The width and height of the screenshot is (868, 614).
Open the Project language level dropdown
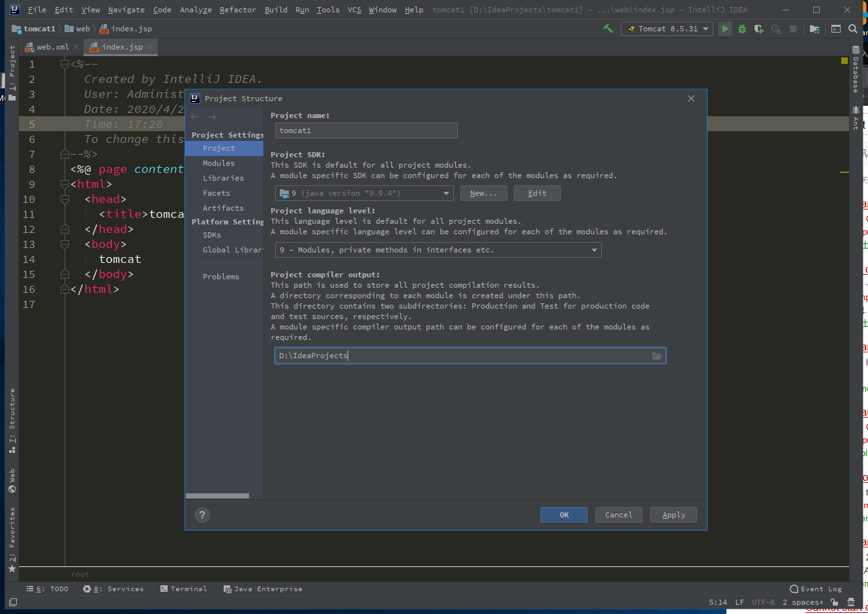click(438, 250)
